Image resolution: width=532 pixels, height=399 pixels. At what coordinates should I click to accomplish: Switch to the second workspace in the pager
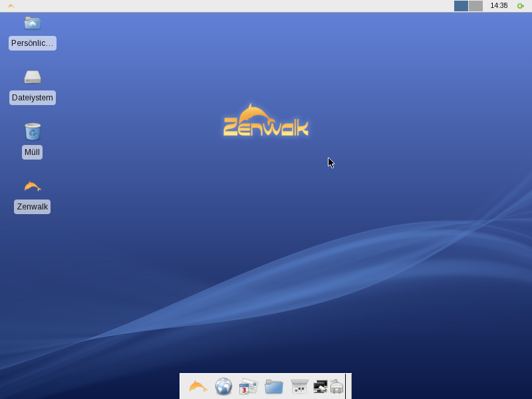coord(475,5)
